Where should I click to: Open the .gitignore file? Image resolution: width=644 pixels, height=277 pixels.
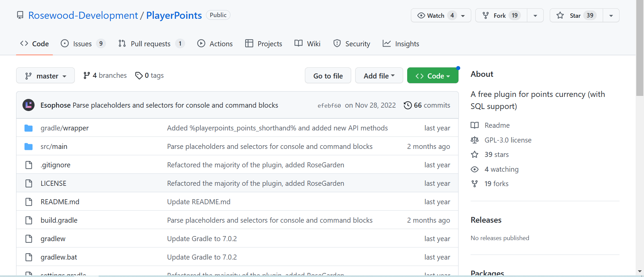click(55, 165)
